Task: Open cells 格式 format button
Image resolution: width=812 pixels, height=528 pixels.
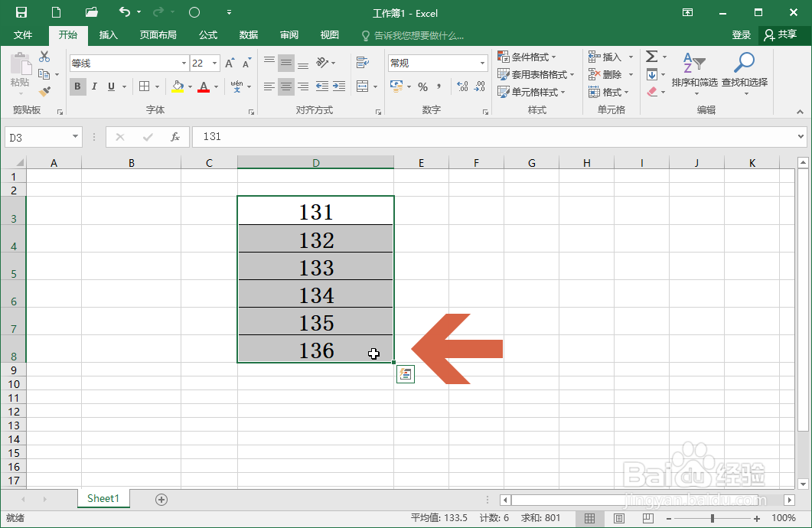Action: coord(609,92)
